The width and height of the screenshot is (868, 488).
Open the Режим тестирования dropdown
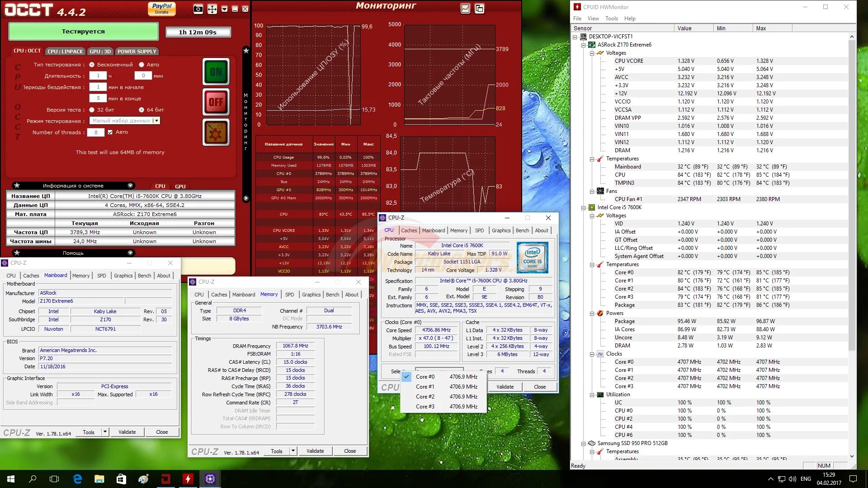156,121
